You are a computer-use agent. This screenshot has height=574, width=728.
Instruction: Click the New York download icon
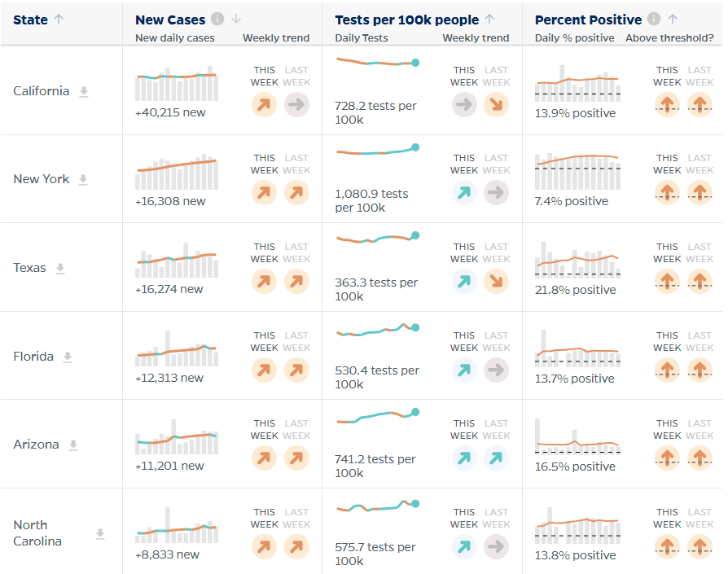click(83, 180)
